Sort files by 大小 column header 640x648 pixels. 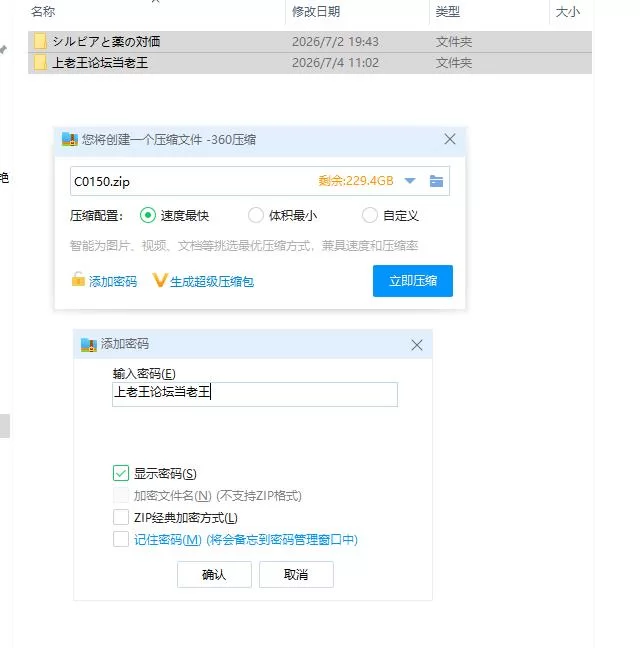tap(568, 12)
